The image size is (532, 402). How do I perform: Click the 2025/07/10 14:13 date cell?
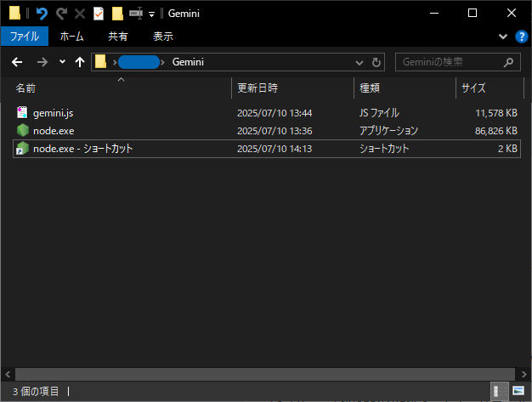(274, 149)
